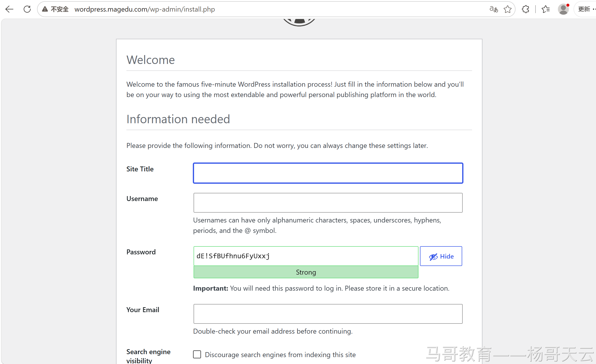Click the Password label
This screenshot has height=364, width=596.
(141, 252)
